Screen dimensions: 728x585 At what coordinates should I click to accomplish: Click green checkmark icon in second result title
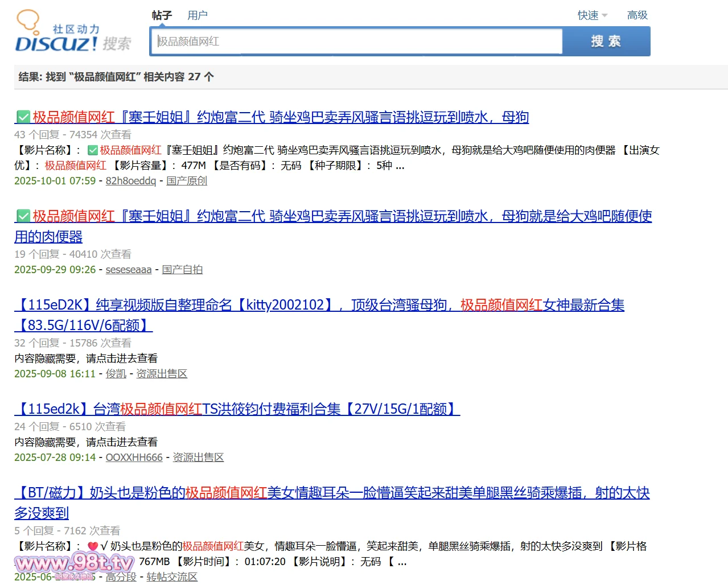tap(23, 216)
